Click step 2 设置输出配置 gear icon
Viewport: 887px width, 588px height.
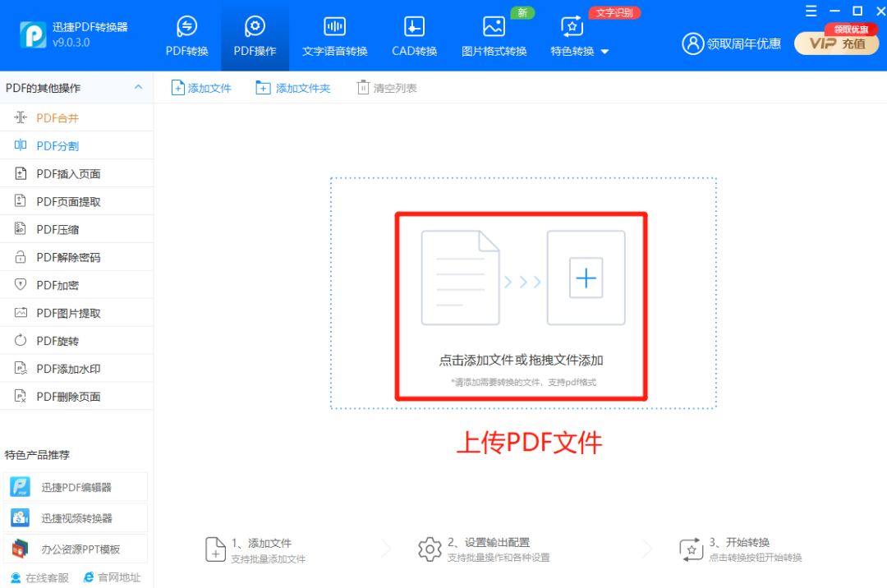[430, 549]
